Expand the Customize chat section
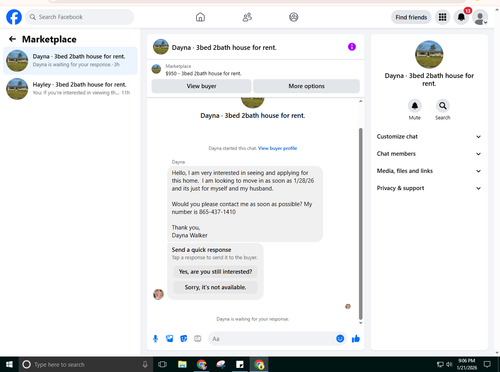500x372 pixels. tap(429, 137)
